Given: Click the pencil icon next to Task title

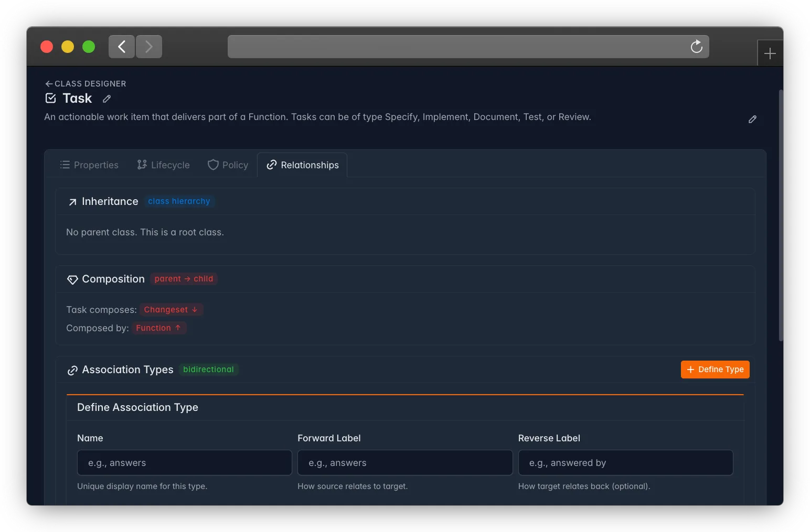Looking at the screenshot, I should [x=106, y=99].
